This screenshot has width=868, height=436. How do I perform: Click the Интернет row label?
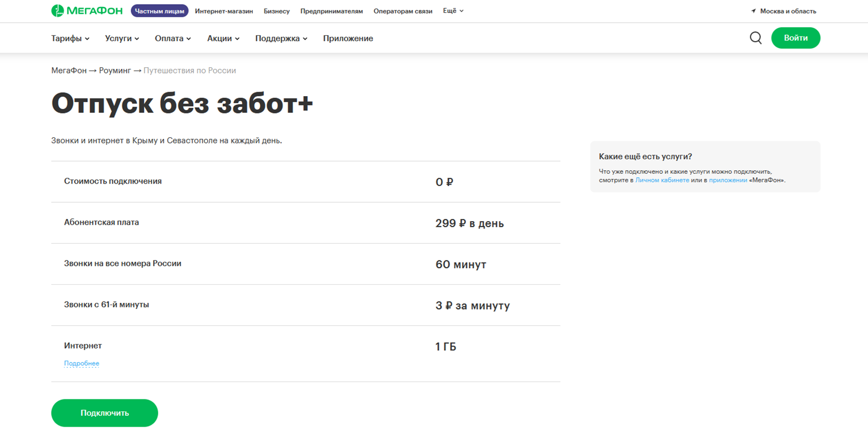83,346
